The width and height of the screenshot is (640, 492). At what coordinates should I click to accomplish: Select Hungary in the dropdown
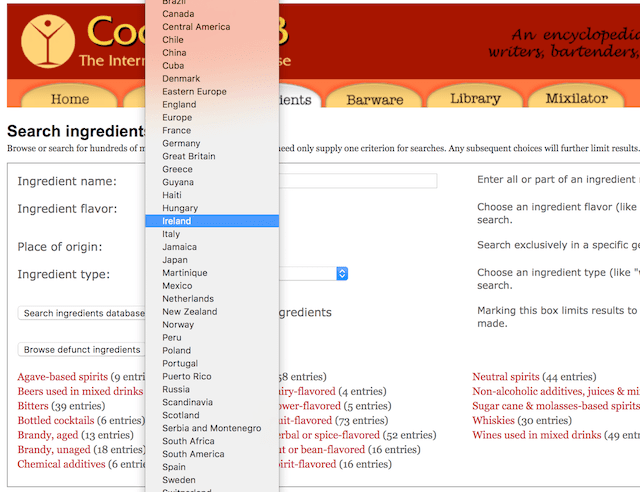click(212, 208)
